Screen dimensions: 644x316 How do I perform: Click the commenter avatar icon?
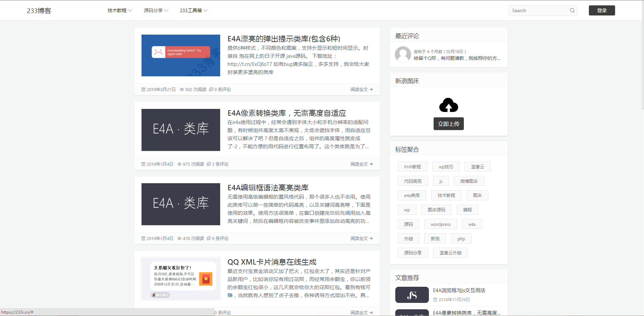point(403,54)
